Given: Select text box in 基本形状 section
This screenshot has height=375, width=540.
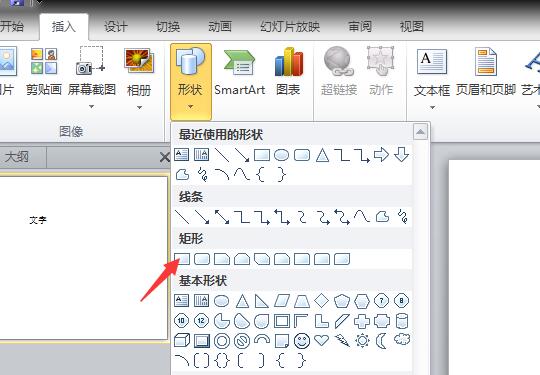Looking at the screenshot, I should [x=181, y=301].
